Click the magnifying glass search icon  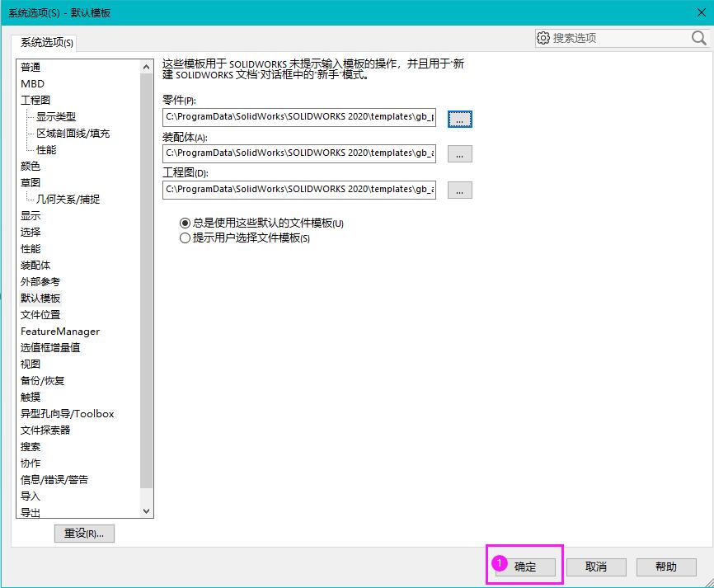click(698, 38)
